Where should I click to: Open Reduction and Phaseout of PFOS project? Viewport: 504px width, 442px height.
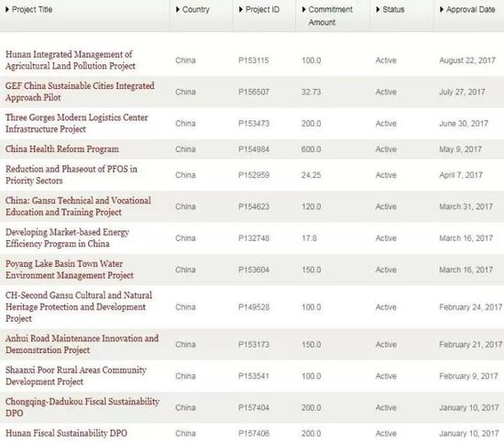(71, 174)
